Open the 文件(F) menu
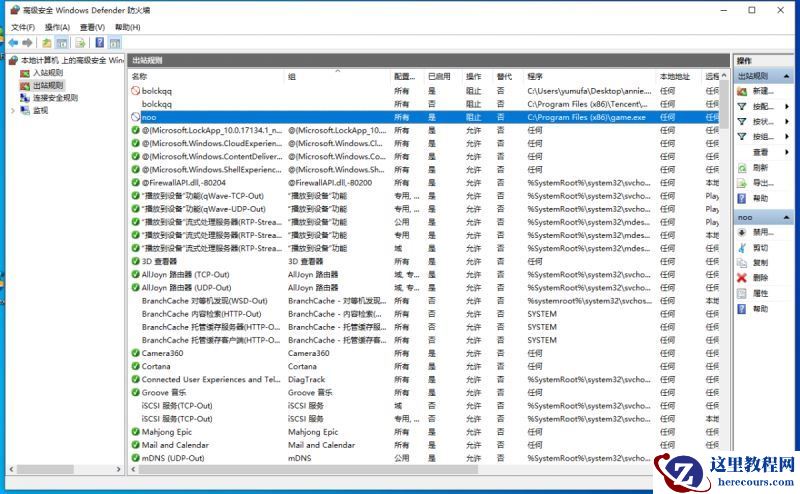 [x=23, y=27]
